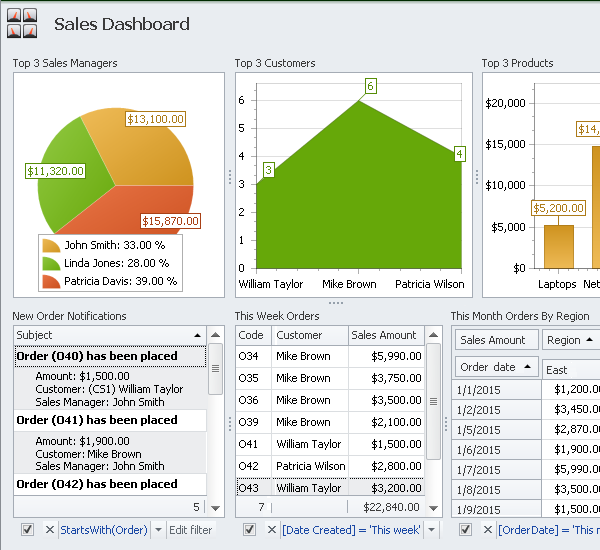
Task: Sort orders by the Customer column header
Action: tap(309, 336)
